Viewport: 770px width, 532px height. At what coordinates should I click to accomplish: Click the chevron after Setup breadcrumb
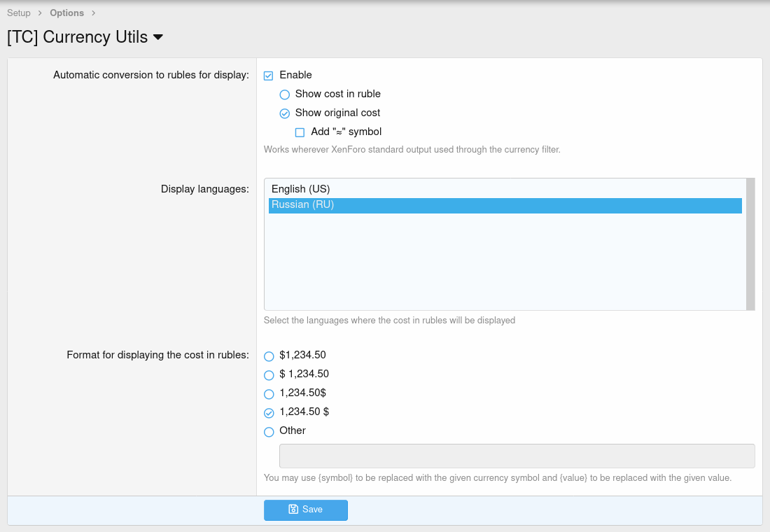(41, 13)
